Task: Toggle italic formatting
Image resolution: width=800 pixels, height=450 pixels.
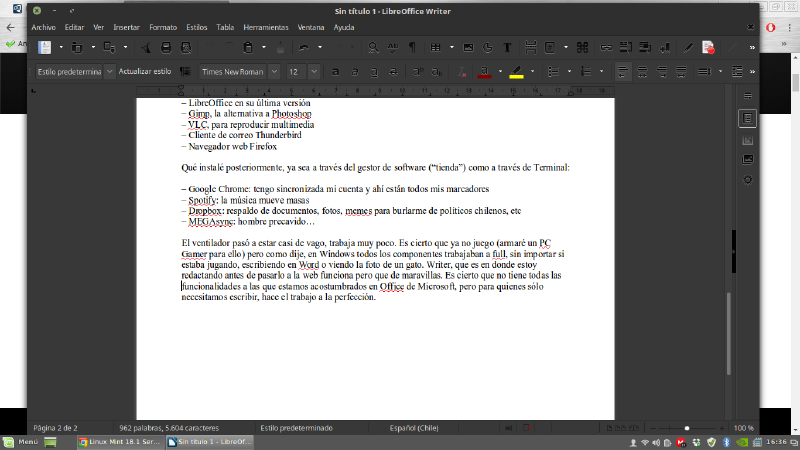Action: [x=355, y=72]
